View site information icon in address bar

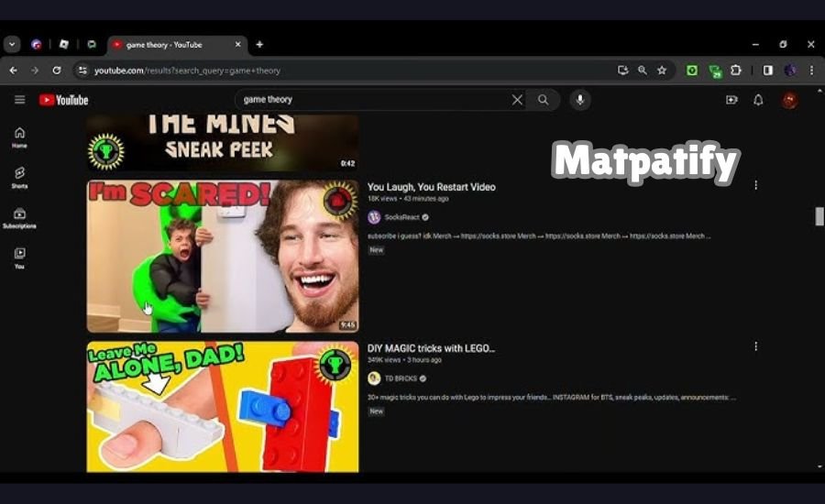coord(82,71)
